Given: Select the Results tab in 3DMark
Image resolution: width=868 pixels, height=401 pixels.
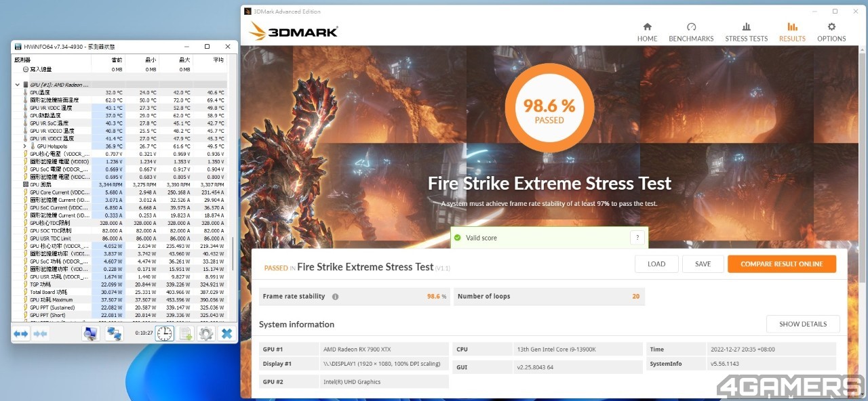Looking at the screenshot, I should [x=792, y=32].
